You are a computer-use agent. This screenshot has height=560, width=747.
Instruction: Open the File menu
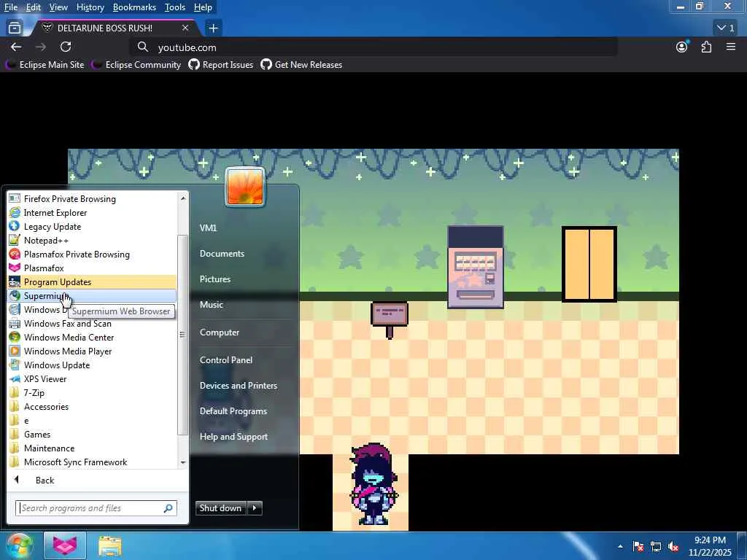(x=10, y=7)
